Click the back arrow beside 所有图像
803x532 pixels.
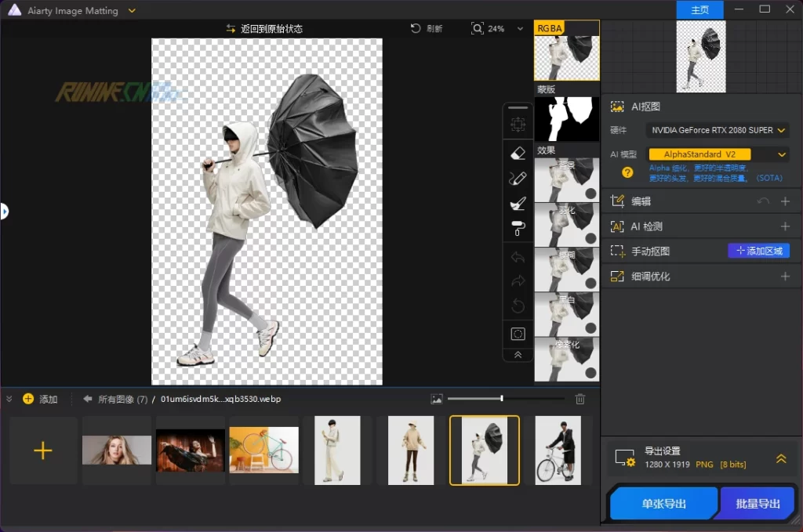click(x=88, y=399)
